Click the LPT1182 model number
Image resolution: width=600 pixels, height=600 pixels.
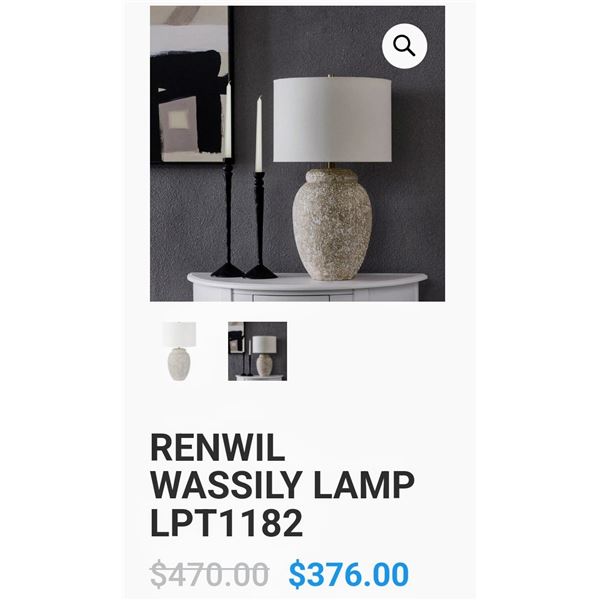pos(227,523)
